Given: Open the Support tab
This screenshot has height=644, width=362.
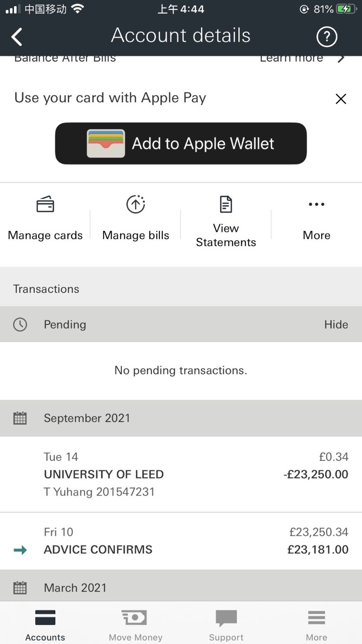Looking at the screenshot, I should pyautogui.click(x=226, y=624).
